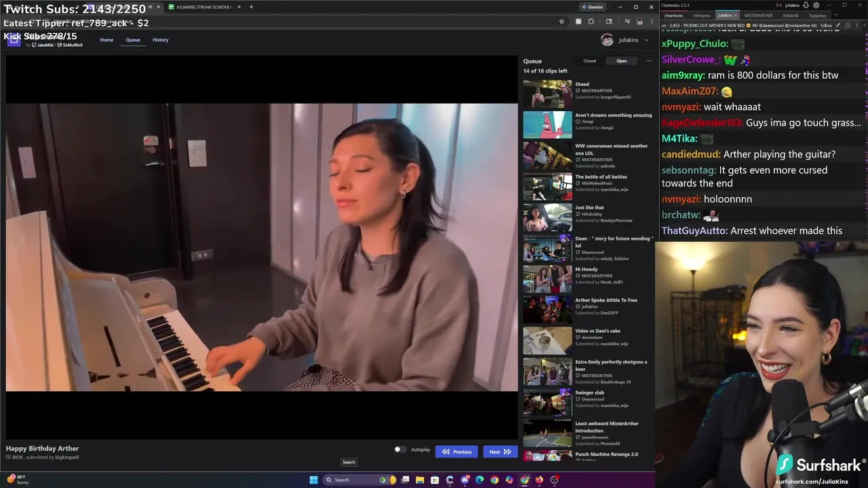Click the SirMuffin9 author link
868x488 pixels.
pos(72,45)
